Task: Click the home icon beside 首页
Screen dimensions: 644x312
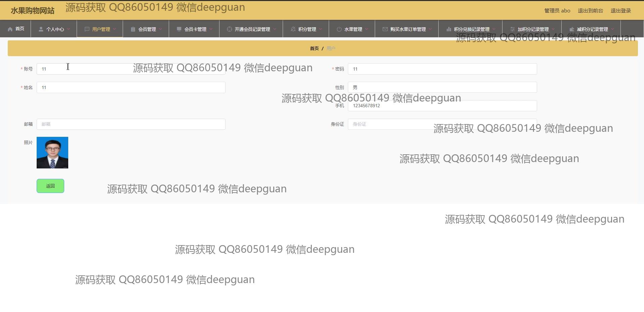Action: click(10, 29)
